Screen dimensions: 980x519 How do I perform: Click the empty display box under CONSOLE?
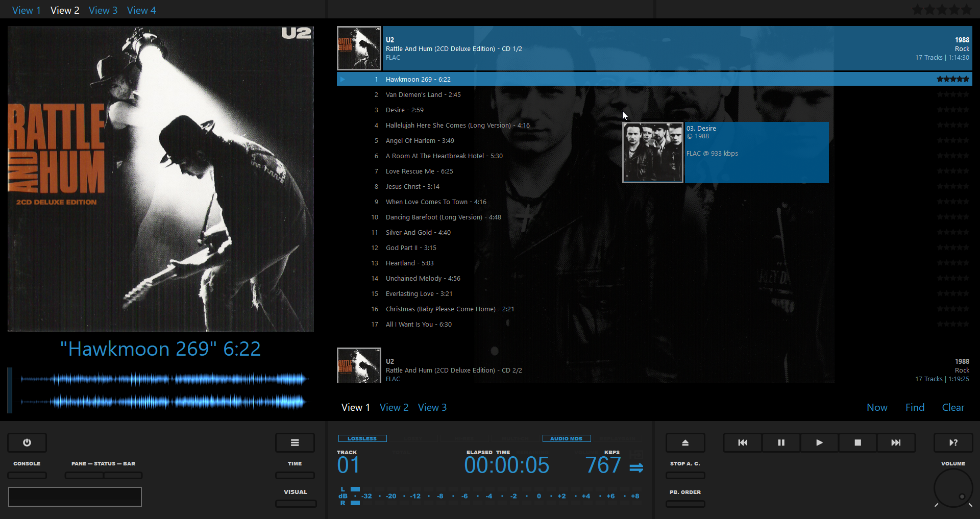click(75, 497)
